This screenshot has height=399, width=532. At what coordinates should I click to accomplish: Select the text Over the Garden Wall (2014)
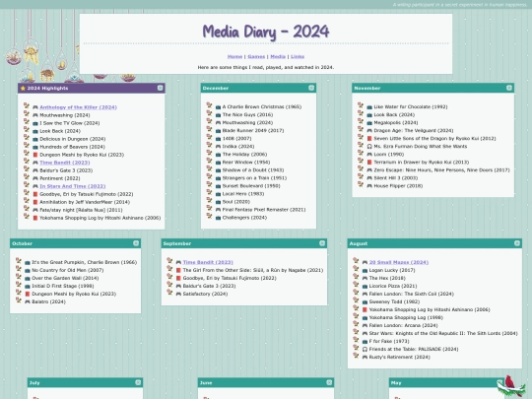point(65,278)
